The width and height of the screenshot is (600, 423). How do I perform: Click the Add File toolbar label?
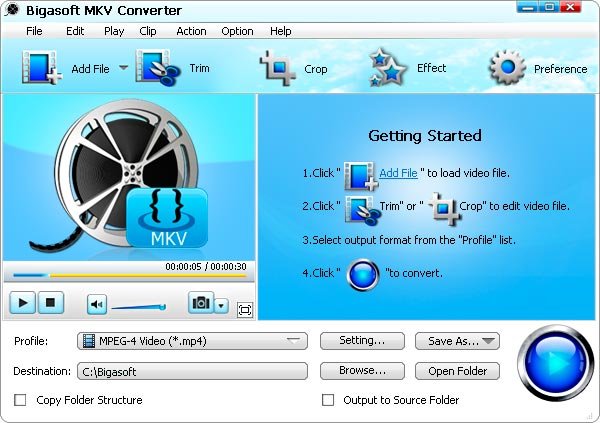90,69
